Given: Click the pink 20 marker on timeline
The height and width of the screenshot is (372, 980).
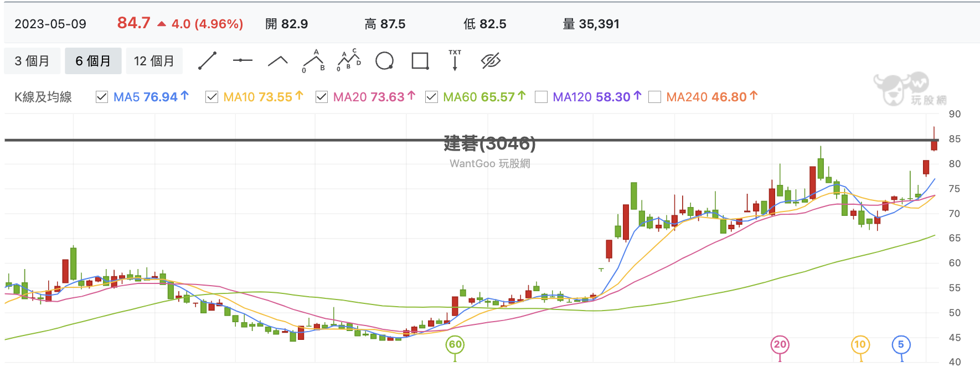Looking at the screenshot, I should [780, 344].
